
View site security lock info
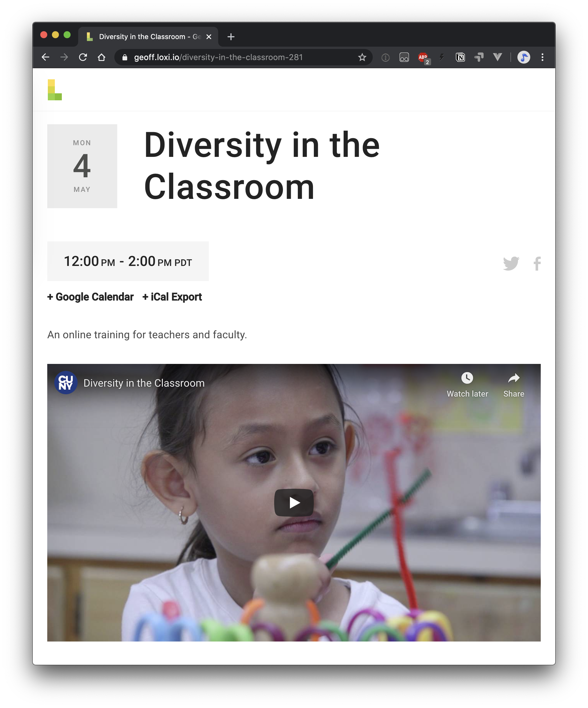(125, 57)
